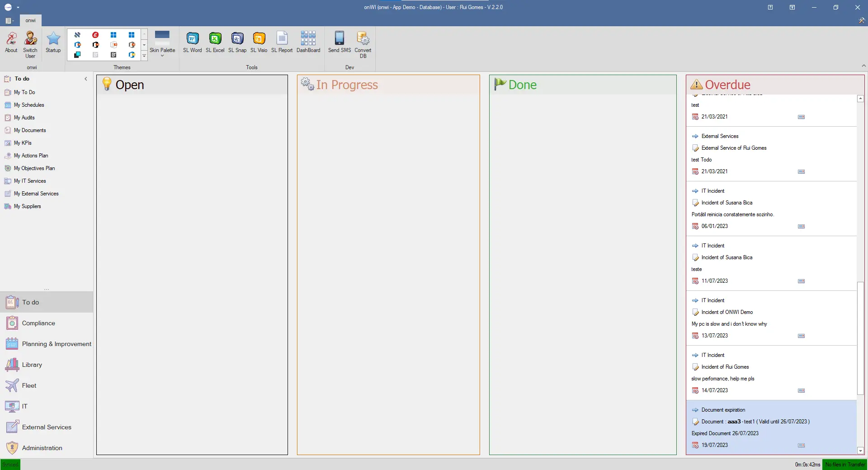Click the Switch User ribbon button
Image resolution: width=868 pixels, height=470 pixels.
tap(30, 44)
